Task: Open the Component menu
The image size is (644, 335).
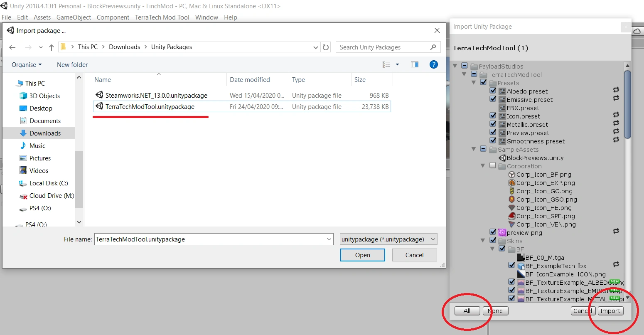Action: (x=113, y=17)
